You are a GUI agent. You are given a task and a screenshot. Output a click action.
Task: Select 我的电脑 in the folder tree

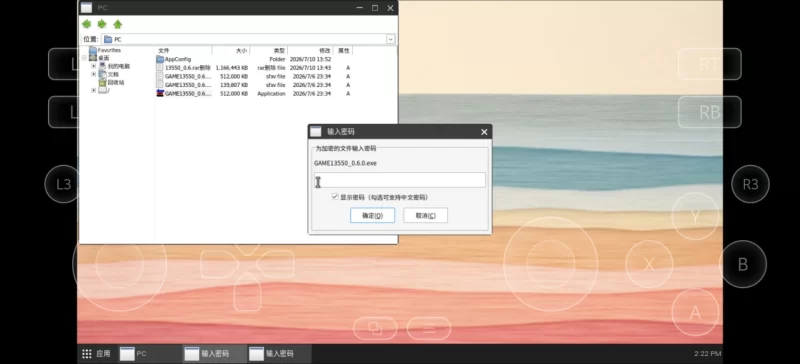118,66
